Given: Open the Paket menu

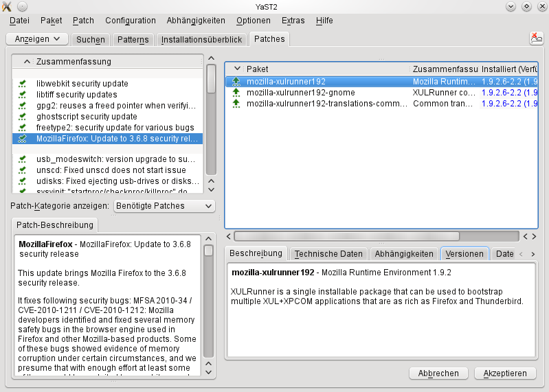Looking at the screenshot, I should [51, 21].
